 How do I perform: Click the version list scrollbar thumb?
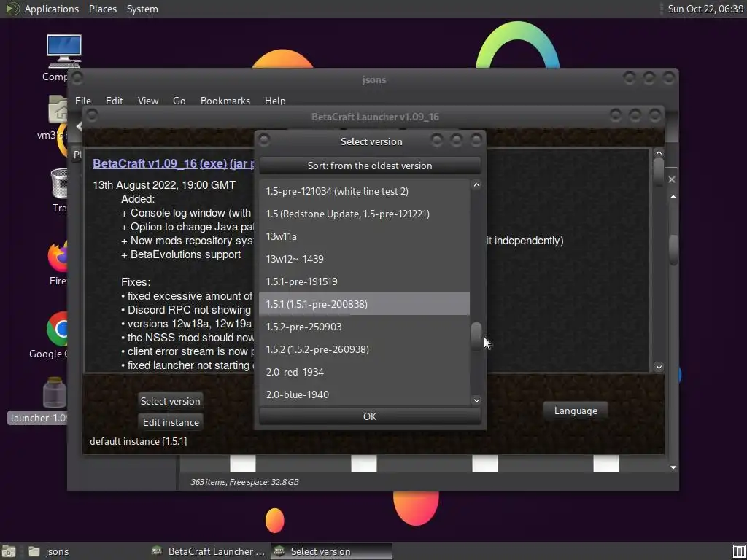[476, 337]
